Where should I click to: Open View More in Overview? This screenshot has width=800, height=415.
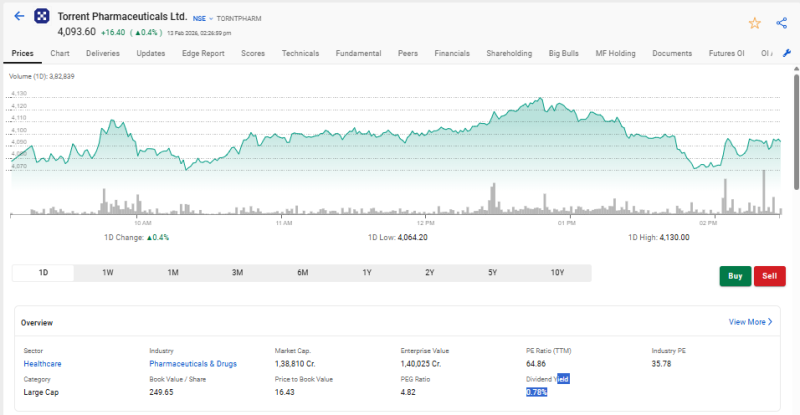[751, 322]
